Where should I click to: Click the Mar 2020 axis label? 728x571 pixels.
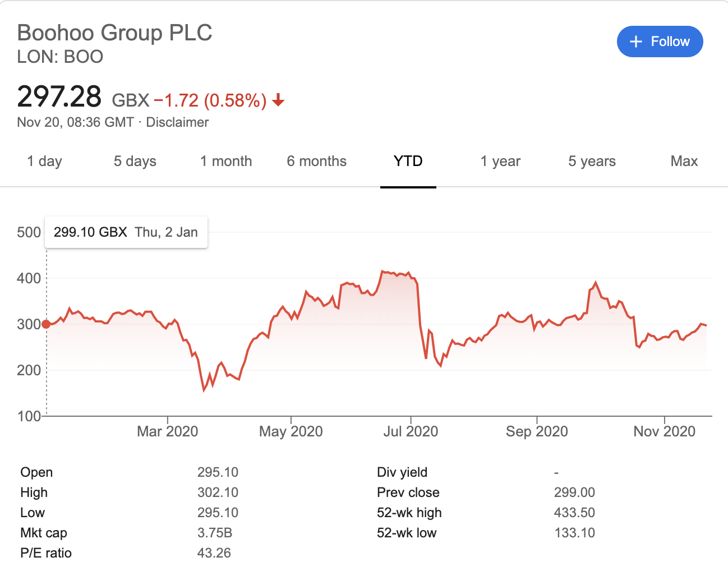167,431
